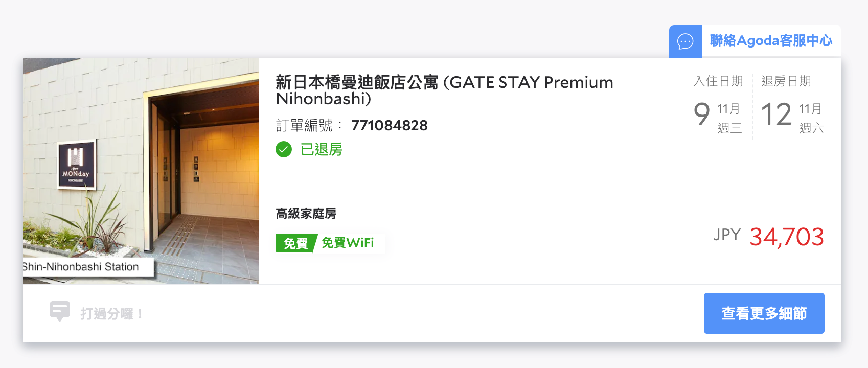This screenshot has width=868, height=368.
Task: Click the chat bubble icon for customer service
Action: point(685,41)
